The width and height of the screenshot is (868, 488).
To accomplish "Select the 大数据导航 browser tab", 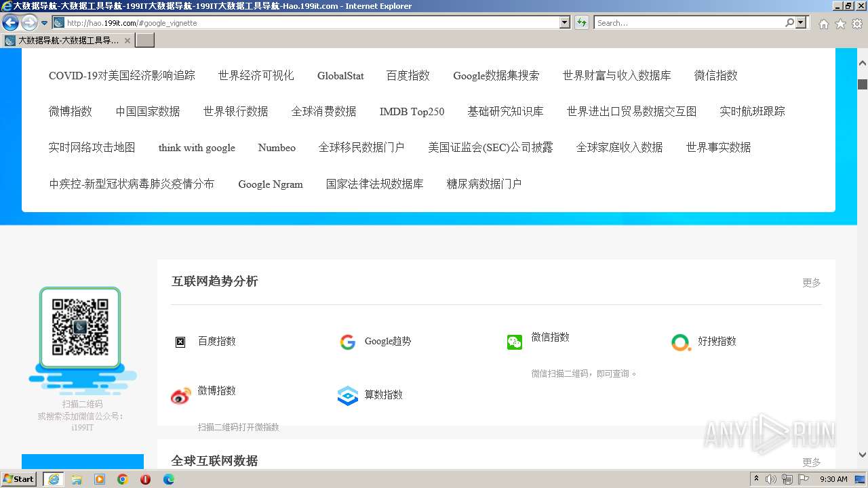I will pos(68,41).
